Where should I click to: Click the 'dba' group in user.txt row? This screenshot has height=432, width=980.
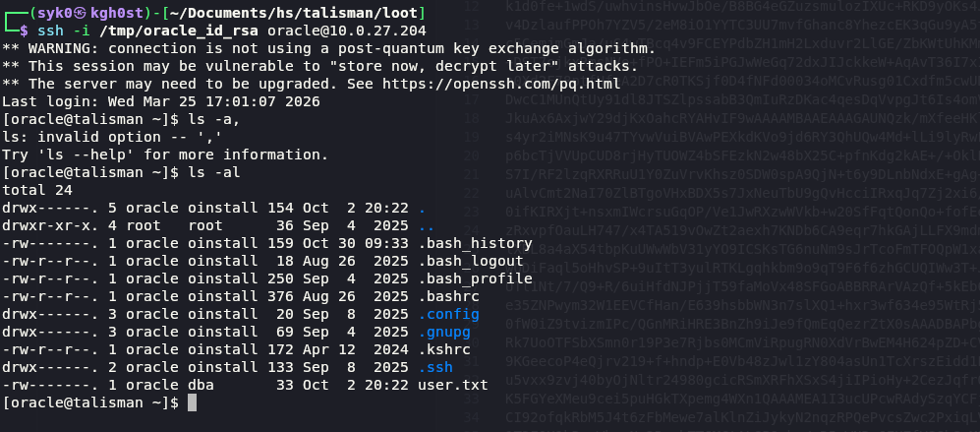(201, 385)
